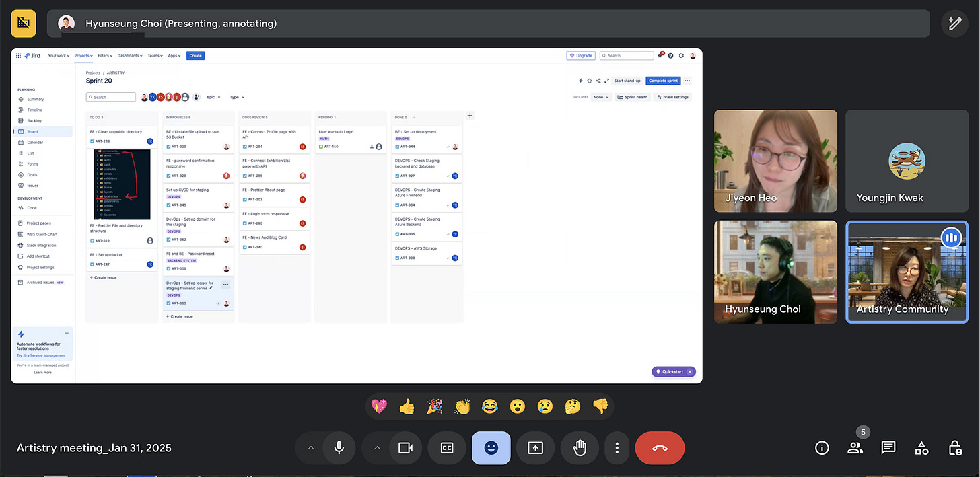
Task: Open Summary in Jira sidebar
Action: 35,99
